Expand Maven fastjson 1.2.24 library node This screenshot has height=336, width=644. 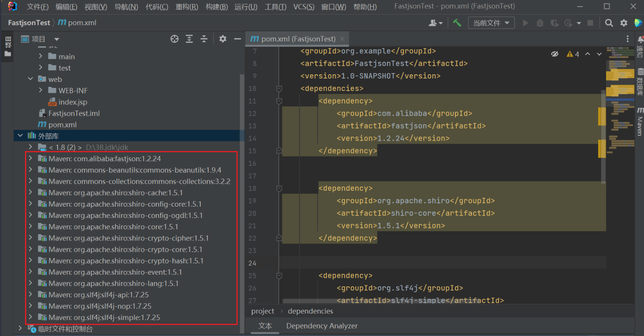tap(30, 159)
